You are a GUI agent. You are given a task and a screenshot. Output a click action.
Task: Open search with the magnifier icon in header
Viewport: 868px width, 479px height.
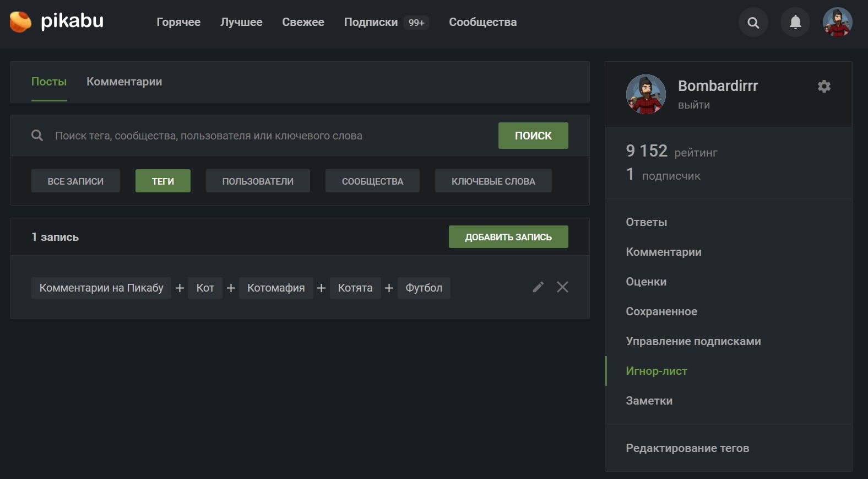click(x=753, y=23)
